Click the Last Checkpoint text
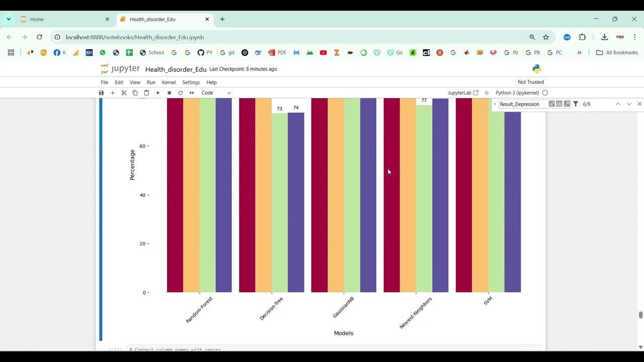The image size is (644, 362). pos(243,69)
